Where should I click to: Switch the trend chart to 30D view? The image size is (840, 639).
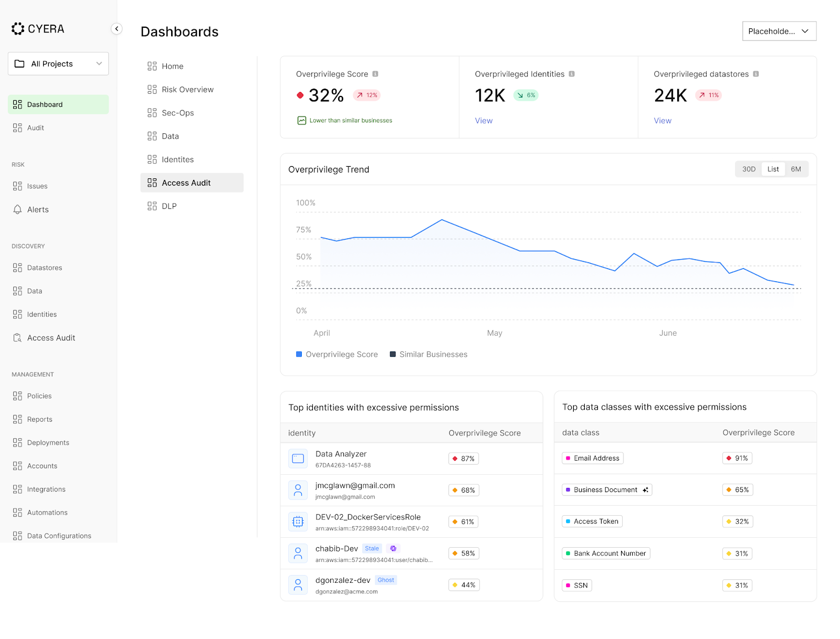coord(748,169)
